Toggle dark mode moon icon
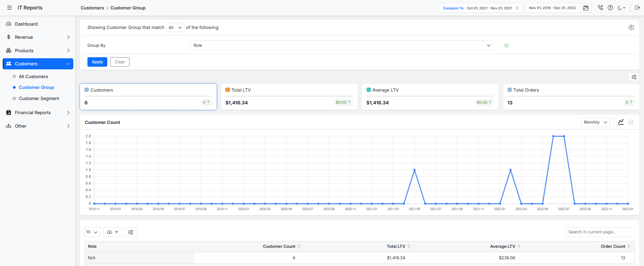Image resolution: width=644 pixels, height=266 pixels. pos(620,8)
